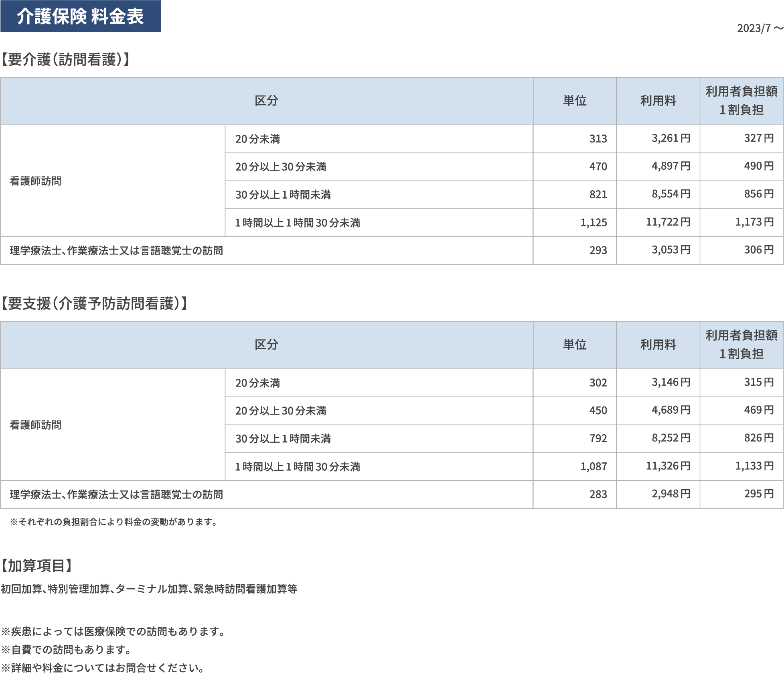Select the 2,948円 fee cell

coord(671,494)
